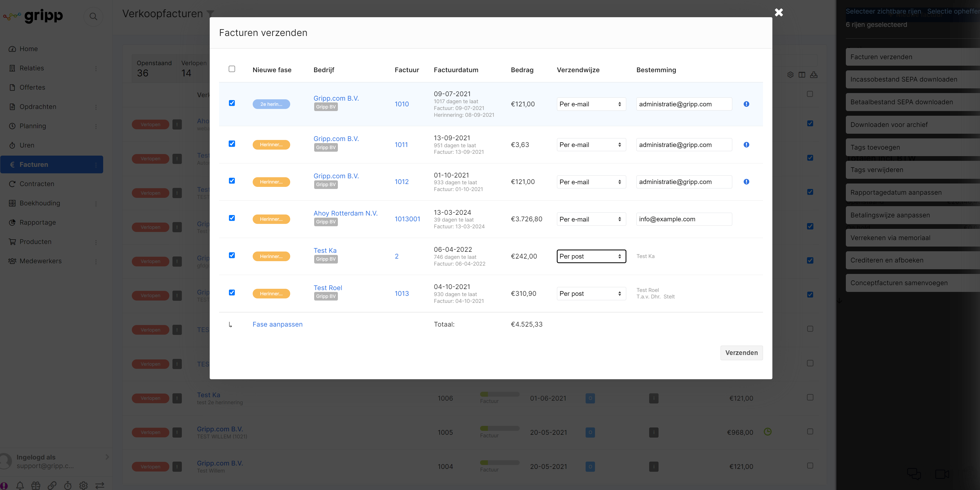Open Verzendwijze dropdown for Ahoy Rotterdam
The image size is (980, 490).
591,219
